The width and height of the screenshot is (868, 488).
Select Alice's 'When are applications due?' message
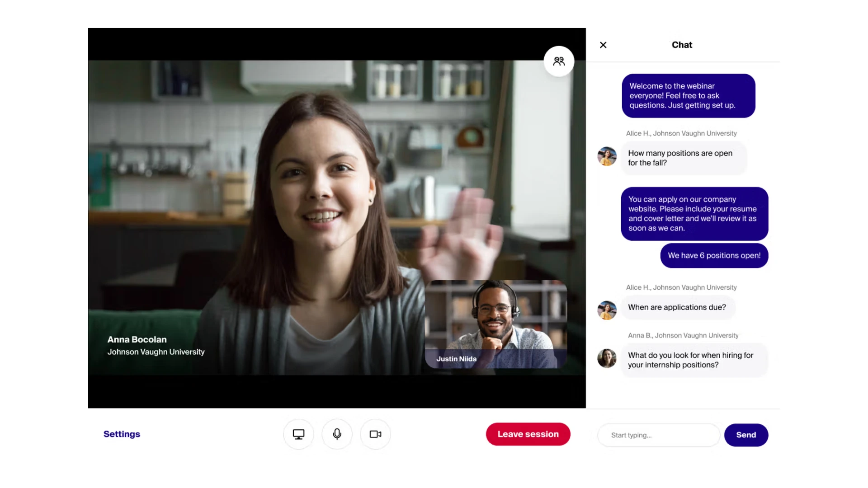(677, 307)
